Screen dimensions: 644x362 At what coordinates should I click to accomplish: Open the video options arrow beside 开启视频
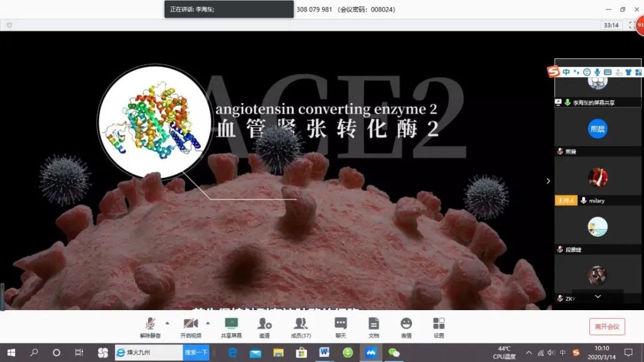pyautogui.click(x=207, y=323)
